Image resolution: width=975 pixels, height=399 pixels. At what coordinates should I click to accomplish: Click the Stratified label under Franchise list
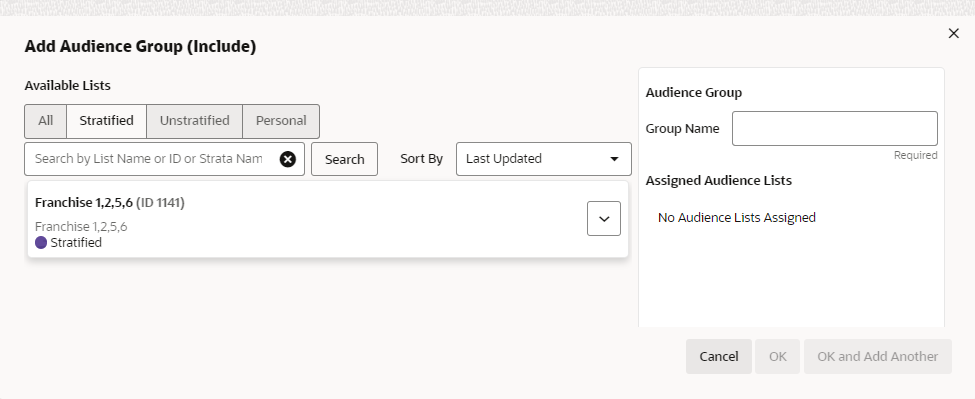[x=76, y=243]
